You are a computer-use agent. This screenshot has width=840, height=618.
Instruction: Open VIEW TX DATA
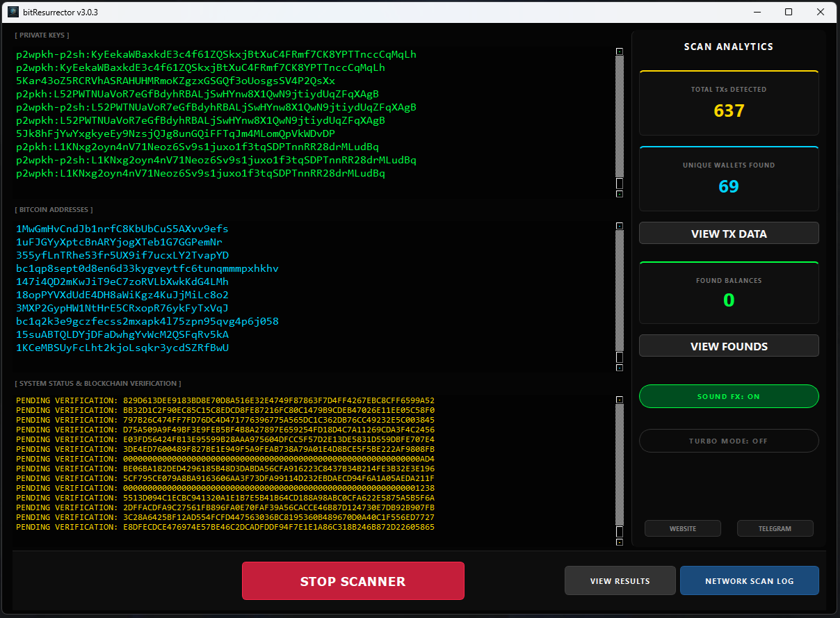click(729, 233)
